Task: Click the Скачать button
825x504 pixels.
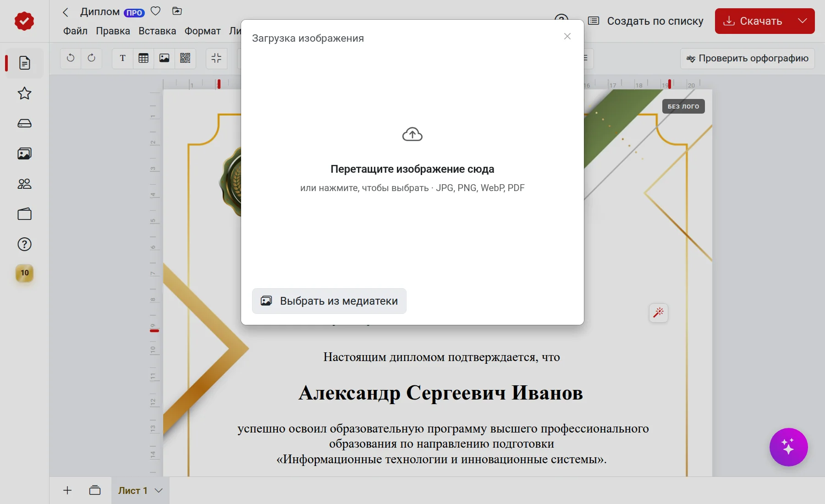Action: [x=753, y=21]
